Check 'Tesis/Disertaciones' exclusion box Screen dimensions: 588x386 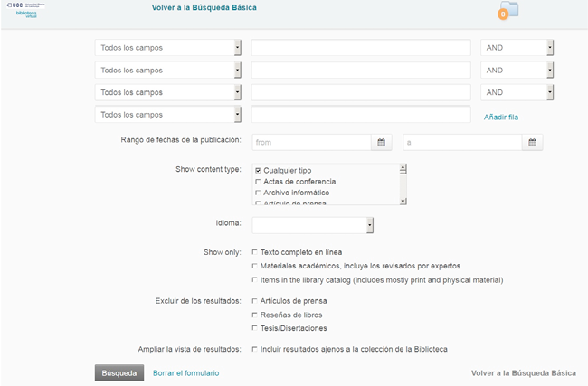[254, 328]
